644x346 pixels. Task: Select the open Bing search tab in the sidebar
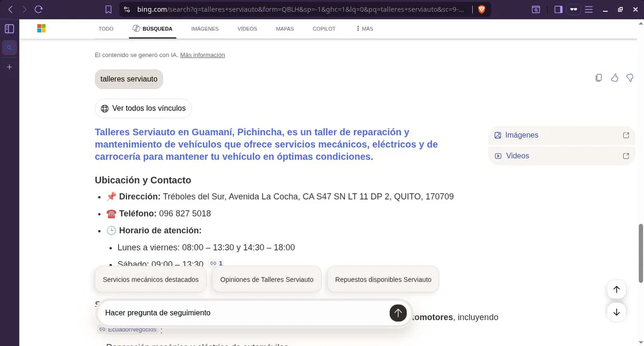pos(9,48)
